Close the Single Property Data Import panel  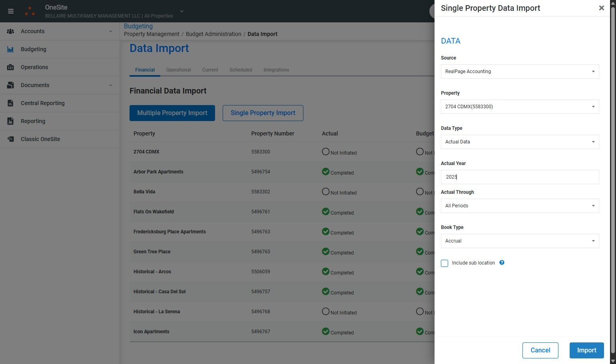[601, 8]
